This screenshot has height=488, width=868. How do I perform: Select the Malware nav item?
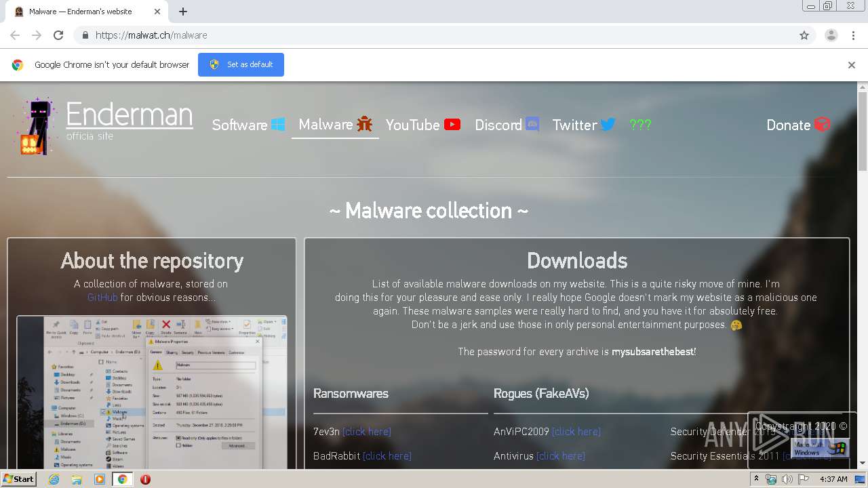[x=335, y=125]
